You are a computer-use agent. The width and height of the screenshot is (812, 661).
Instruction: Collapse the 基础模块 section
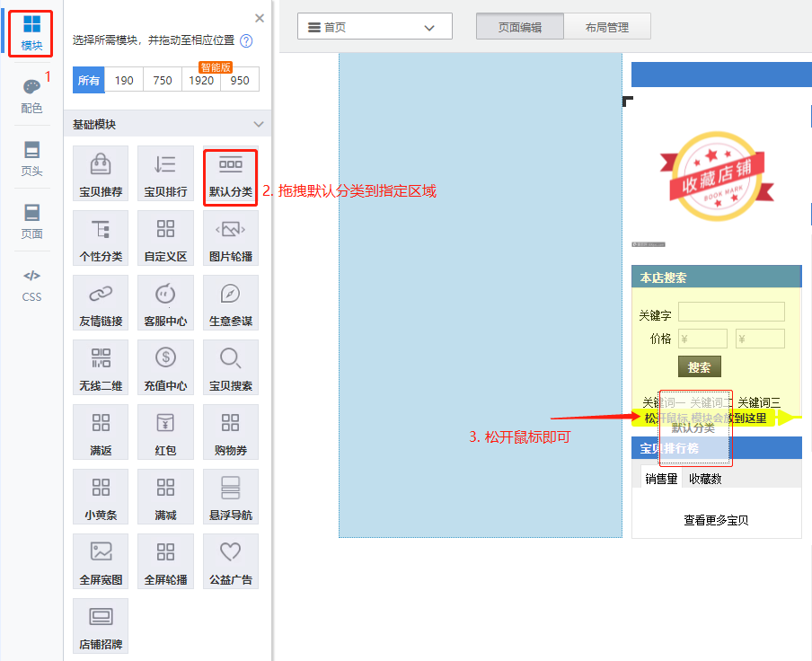259,124
